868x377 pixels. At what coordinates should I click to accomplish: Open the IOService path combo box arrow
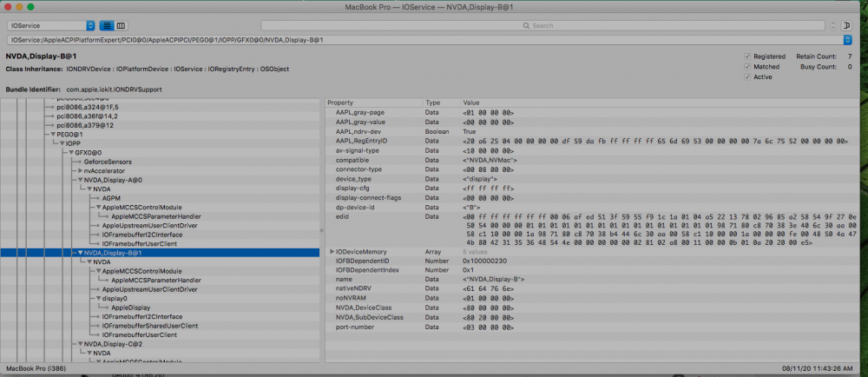[x=846, y=40]
